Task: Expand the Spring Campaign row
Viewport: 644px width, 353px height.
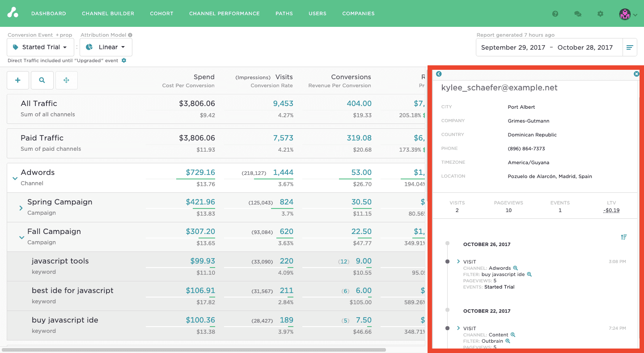Action: click(21, 208)
